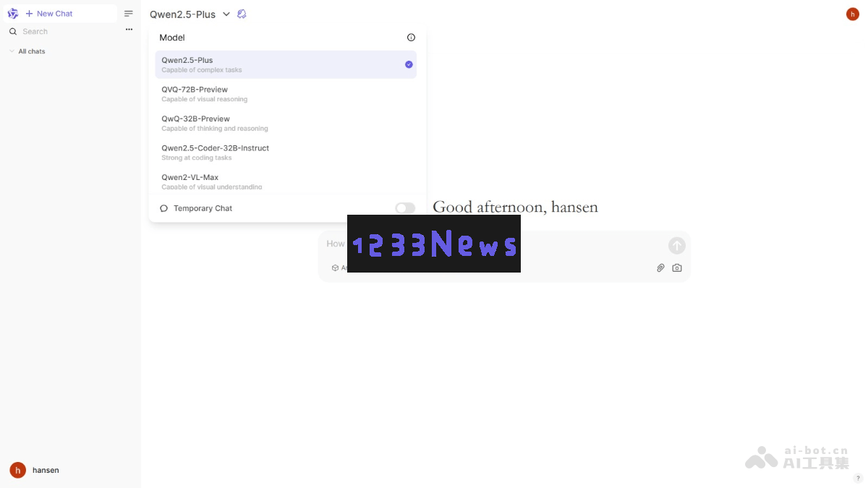
Task: Click the send arrow button
Action: 677,246
